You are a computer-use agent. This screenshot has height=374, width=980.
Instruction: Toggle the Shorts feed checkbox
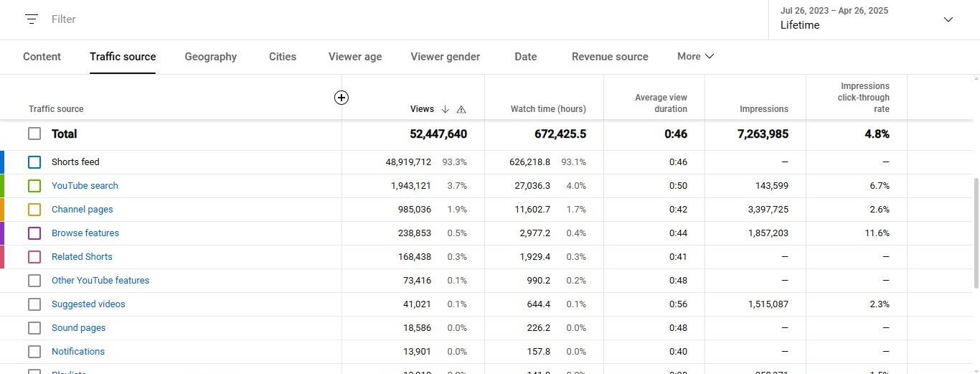[x=34, y=162]
